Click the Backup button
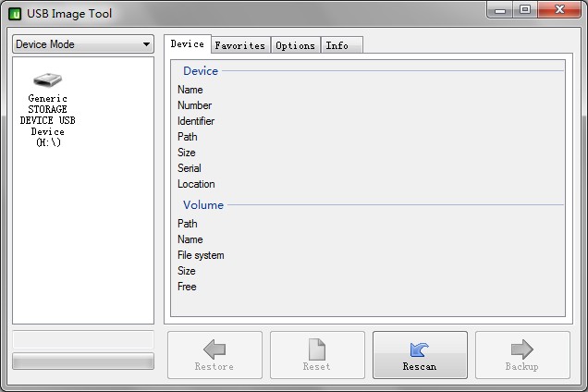588x392 pixels. click(x=522, y=355)
